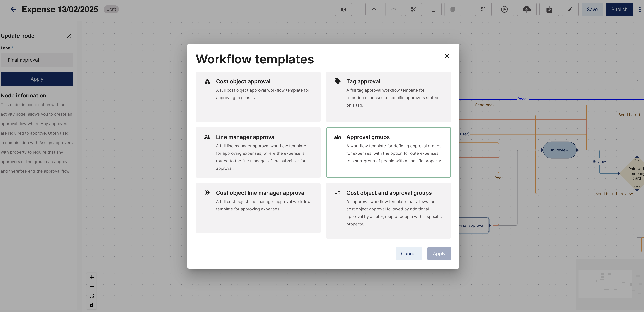The image size is (644, 312).
Task: Open the more options kebab menu
Action: point(640,10)
